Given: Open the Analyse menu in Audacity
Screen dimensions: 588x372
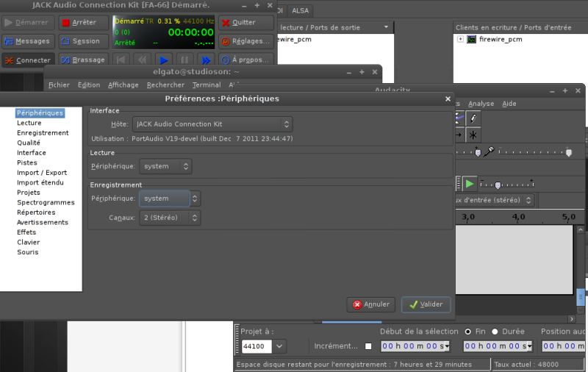Looking at the screenshot, I should pos(481,104).
